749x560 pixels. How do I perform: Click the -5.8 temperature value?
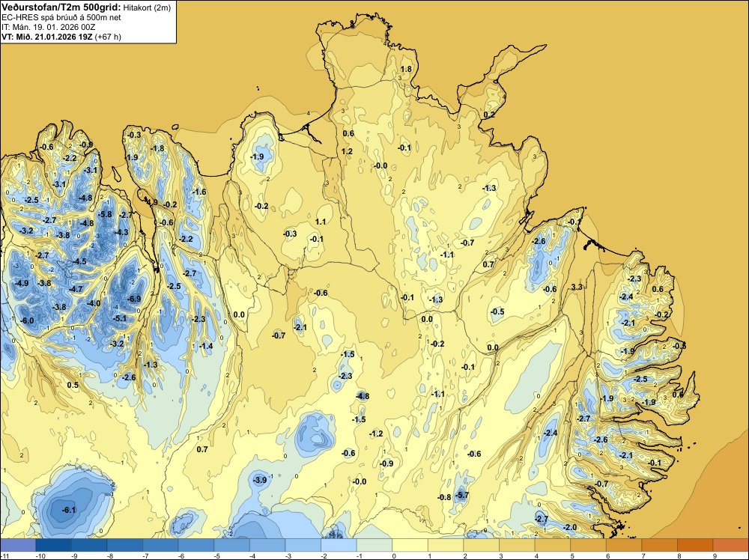click(105, 214)
